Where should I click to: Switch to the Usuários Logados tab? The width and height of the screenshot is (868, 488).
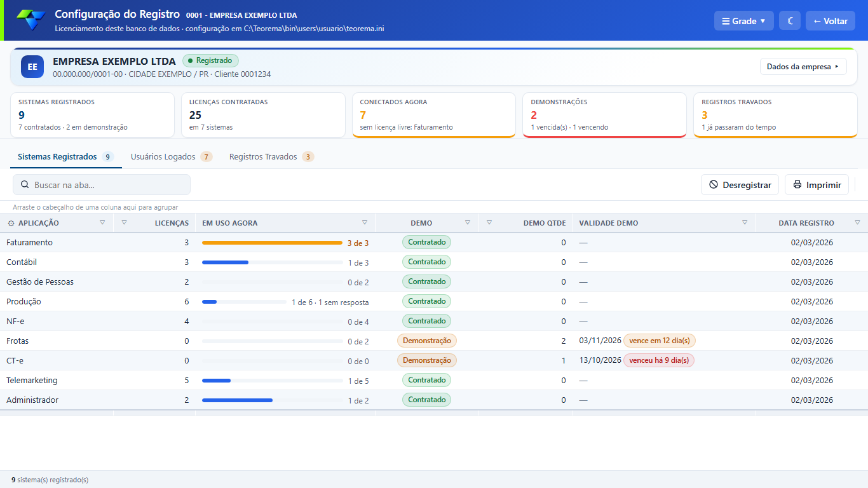point(172,157)
